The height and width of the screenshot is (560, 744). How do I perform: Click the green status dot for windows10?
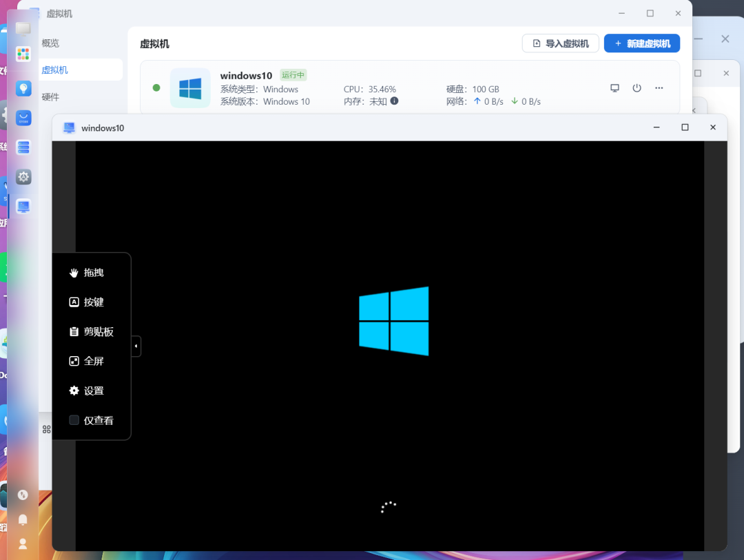coord(156,87)
